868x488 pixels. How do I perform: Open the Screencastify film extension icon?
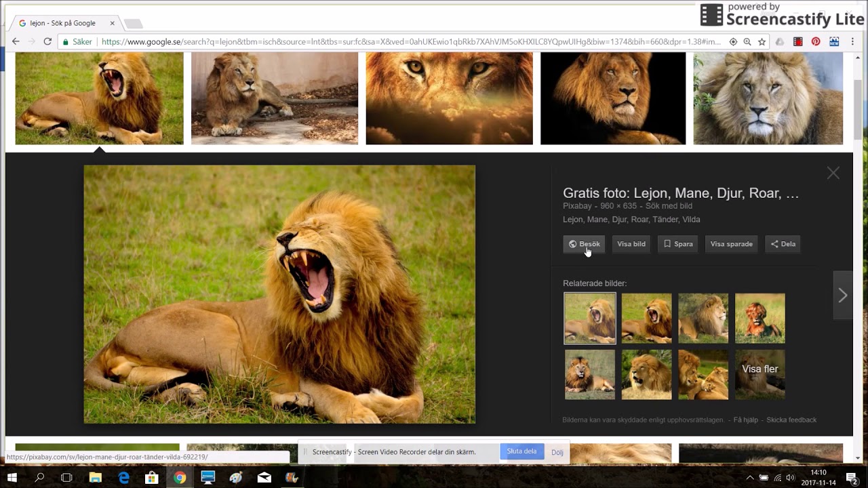[798, 41]
